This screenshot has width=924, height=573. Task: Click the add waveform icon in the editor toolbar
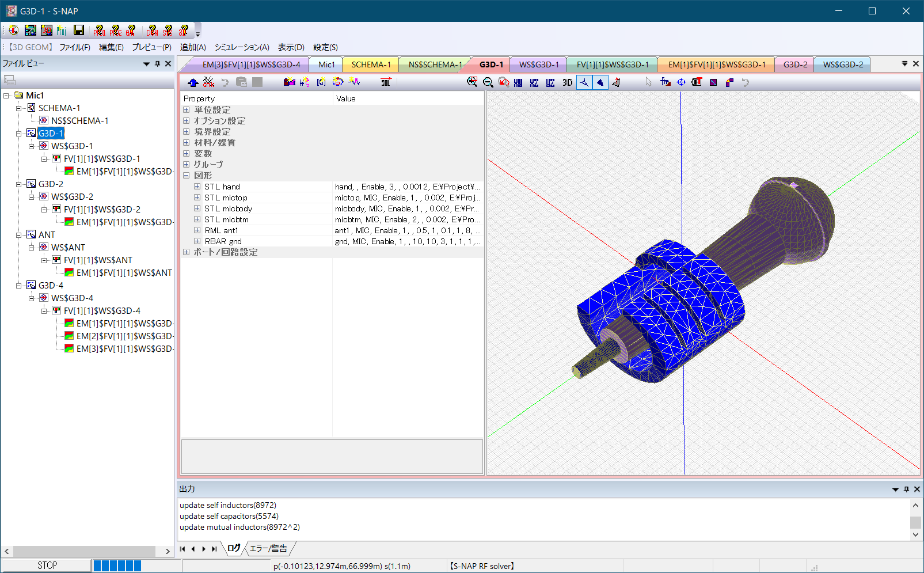tap(354, 82)
